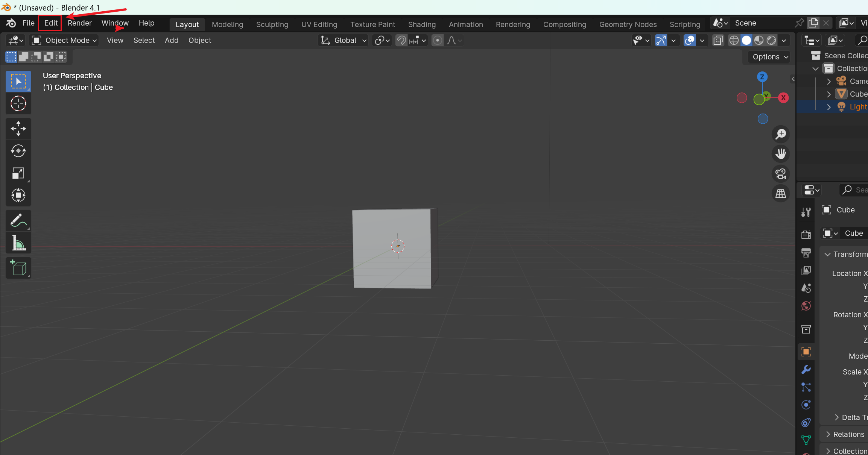Activate the Annotate pencil tool
The image size is (868, 455).
pyautogui.click(x=18, y=221)
